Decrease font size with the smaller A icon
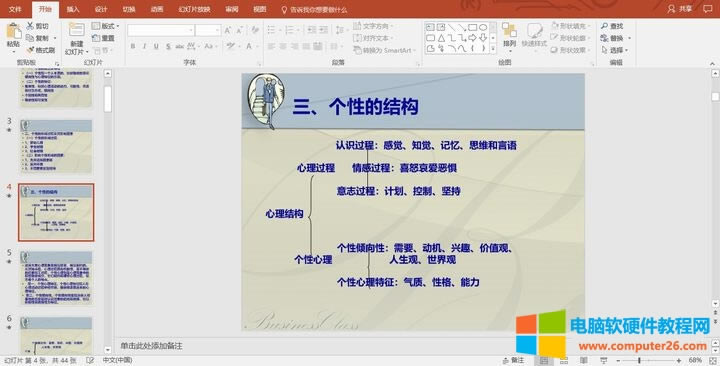The image size is (720, 366). click(x=239, y=30)
